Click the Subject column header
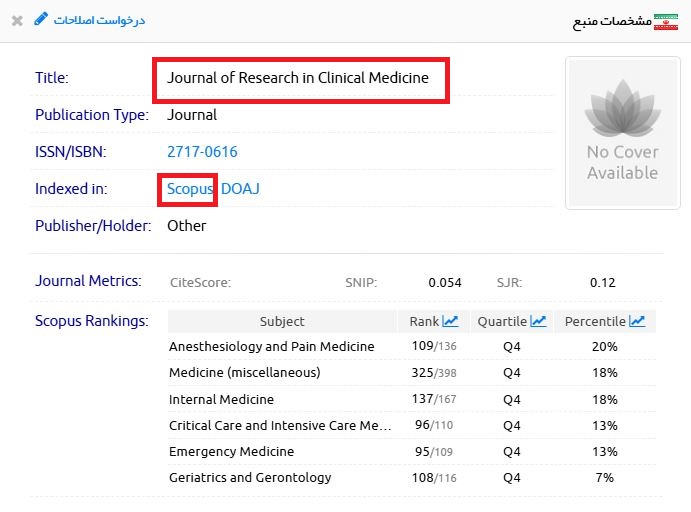 [x=282, y=321]
